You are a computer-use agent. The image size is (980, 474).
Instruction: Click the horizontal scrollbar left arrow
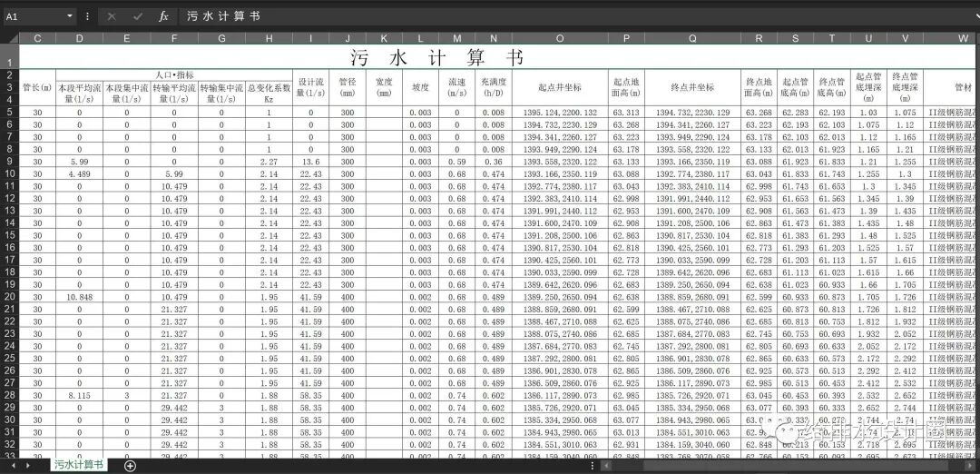605,466
